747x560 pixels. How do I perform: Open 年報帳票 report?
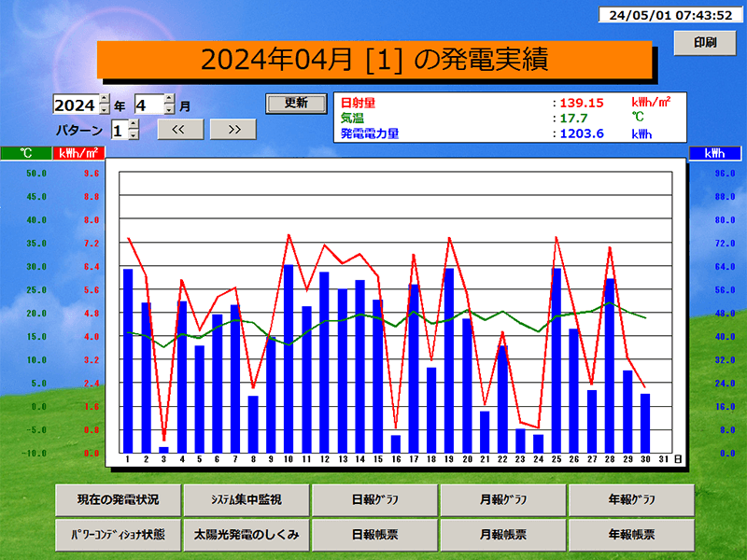[x=631, y=535]
